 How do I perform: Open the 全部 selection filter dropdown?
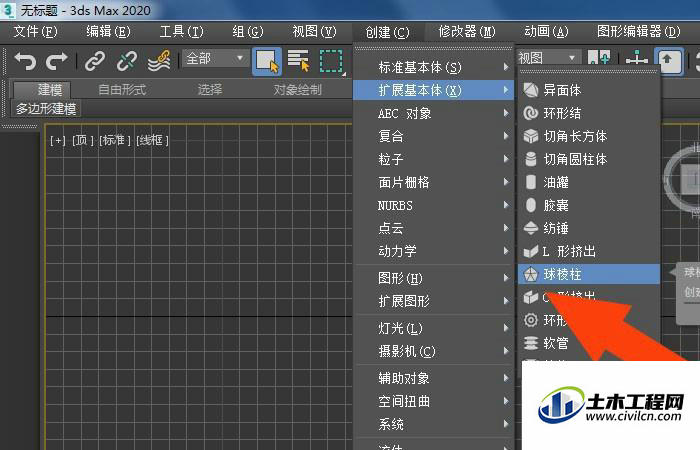click(215, 58)
